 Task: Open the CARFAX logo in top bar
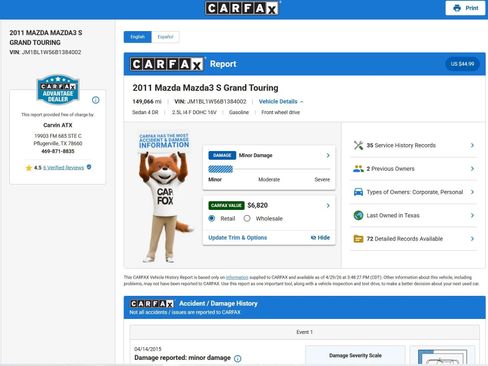tap(242, 8)
